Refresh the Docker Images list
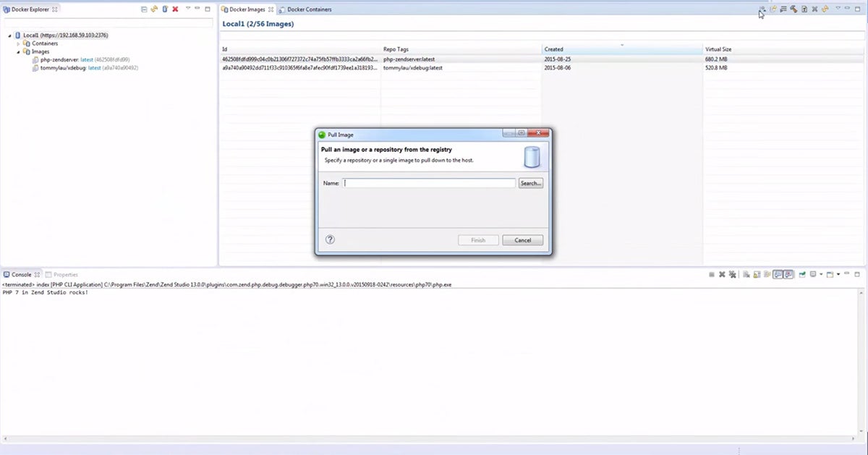 point(825,9)
